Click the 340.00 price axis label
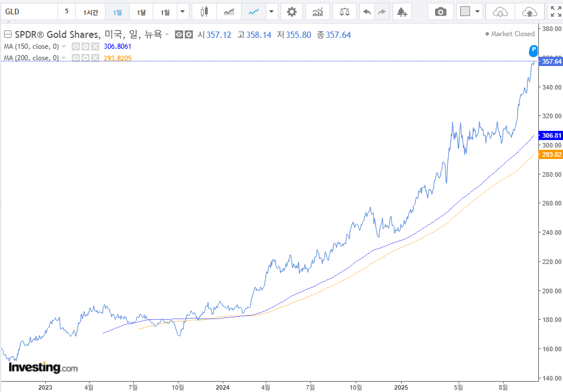Screen dimensions: 563x392 [x=552, y=87]
